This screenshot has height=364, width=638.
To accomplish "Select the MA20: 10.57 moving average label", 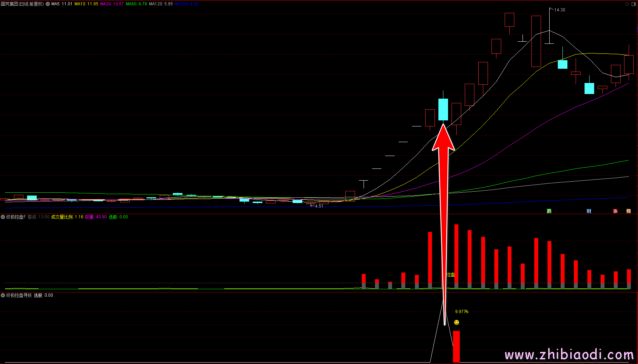I will (112, 4).
